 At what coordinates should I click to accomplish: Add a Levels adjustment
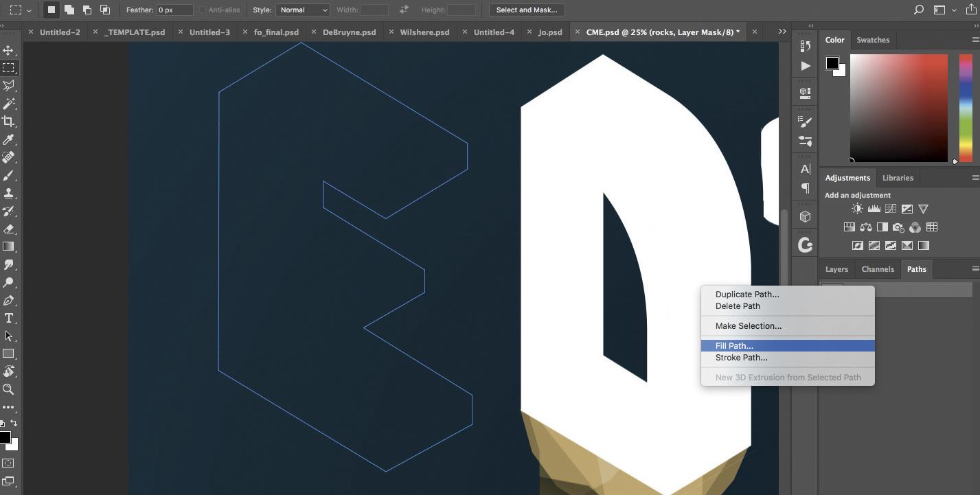[x=874, y=209]
